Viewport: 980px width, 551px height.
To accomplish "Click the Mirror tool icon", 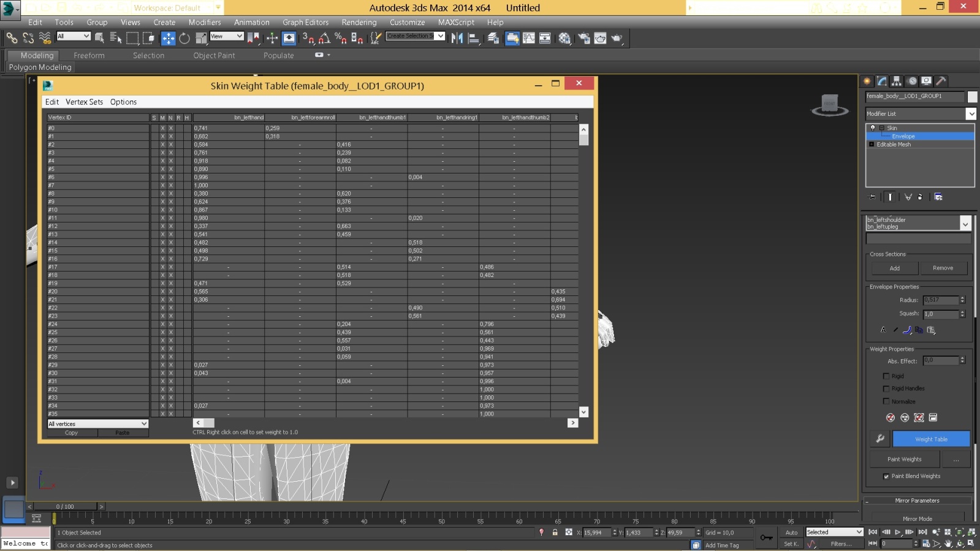I will 457,38.
